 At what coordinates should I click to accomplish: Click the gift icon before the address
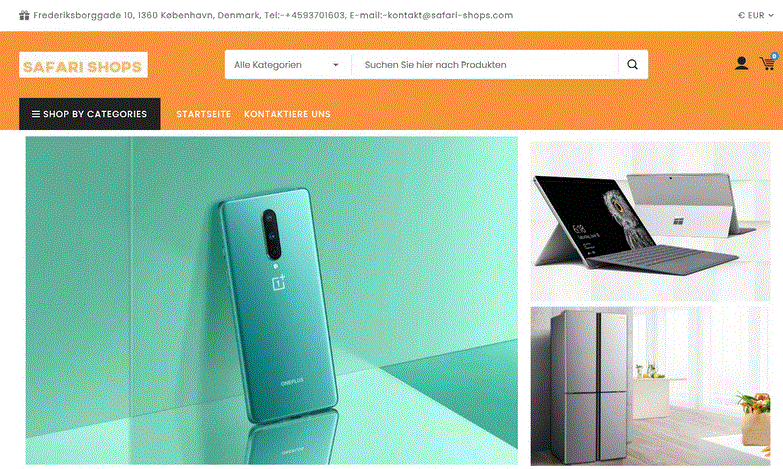[x=24, y=15]
